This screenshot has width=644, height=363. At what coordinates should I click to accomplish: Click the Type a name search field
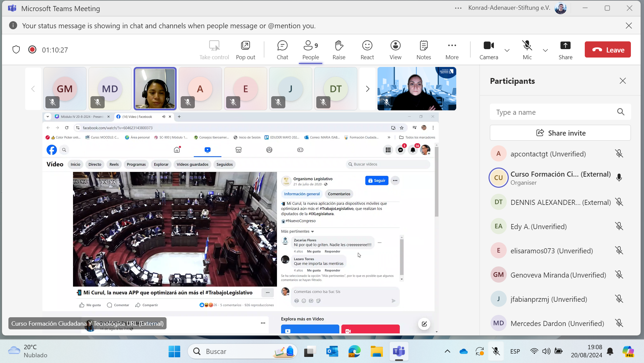(x=553, y=112)
